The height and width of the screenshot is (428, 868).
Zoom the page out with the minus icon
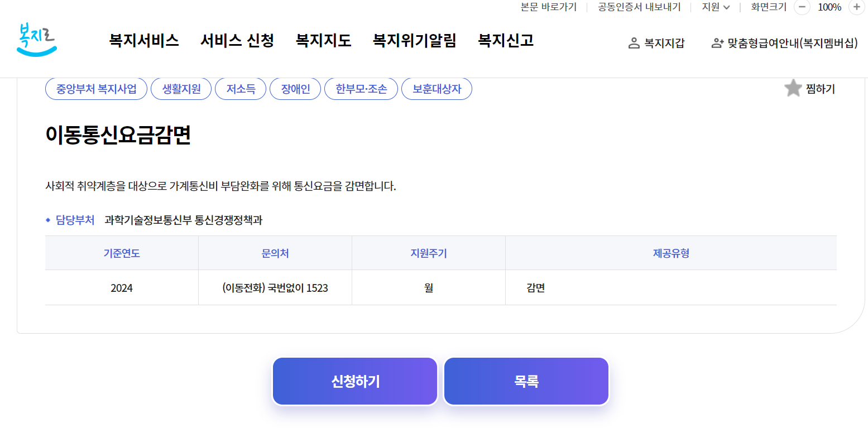pyautogui.click(x=802, y=8)
